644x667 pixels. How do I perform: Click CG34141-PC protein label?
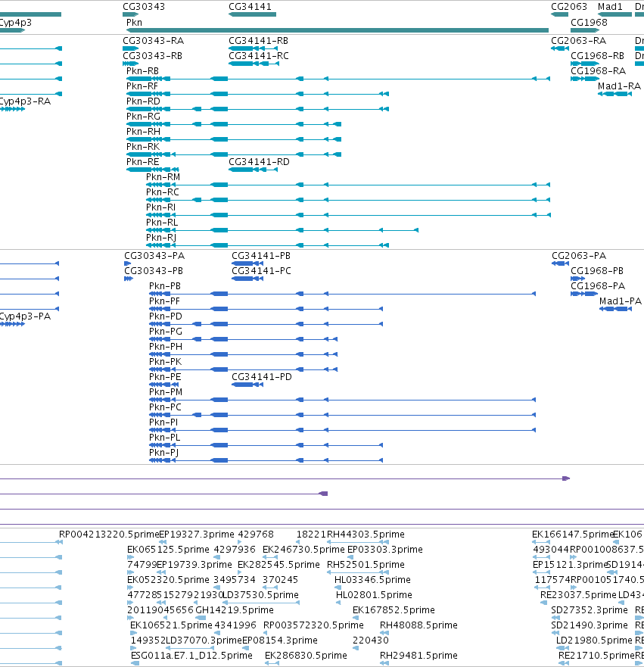(x=261, y=271)
